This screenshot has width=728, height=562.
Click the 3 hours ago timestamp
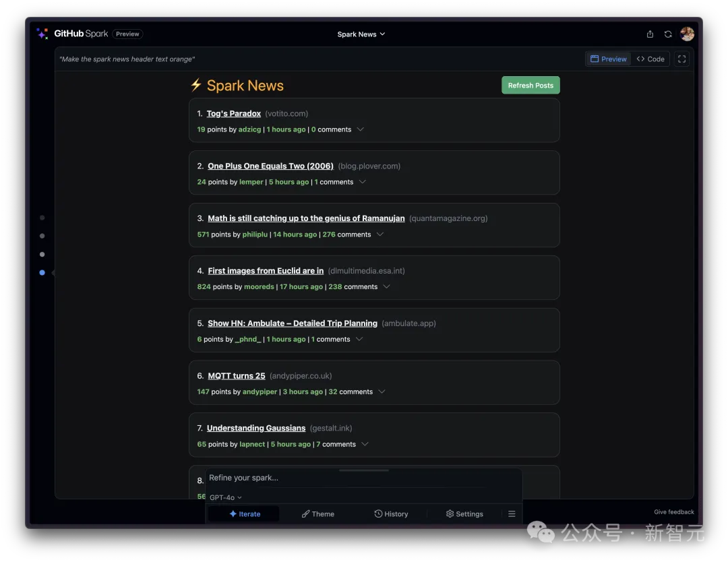pyautogui.click(x=303, y=392)
